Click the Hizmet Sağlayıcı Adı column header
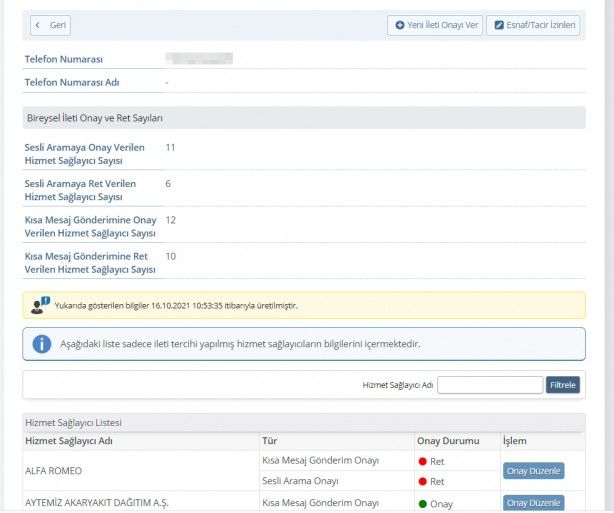614x513 pixels. [69, 441]
